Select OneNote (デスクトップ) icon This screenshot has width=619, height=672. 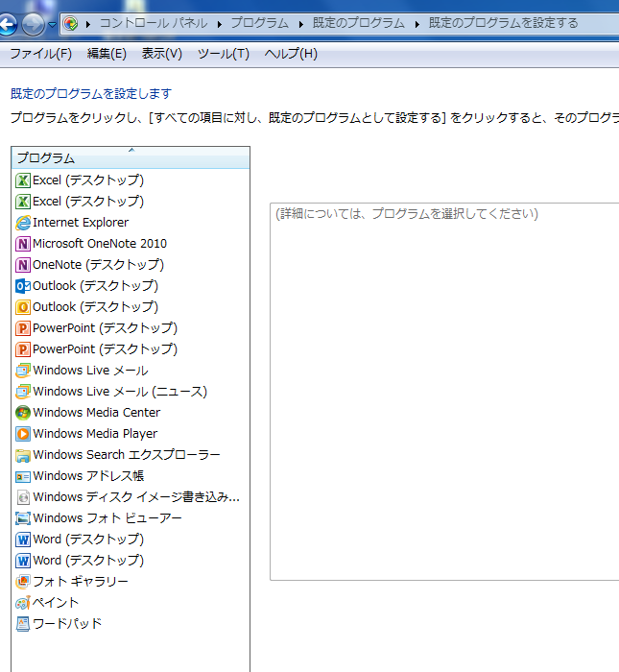pyautogui.click(x=23, y=265)
